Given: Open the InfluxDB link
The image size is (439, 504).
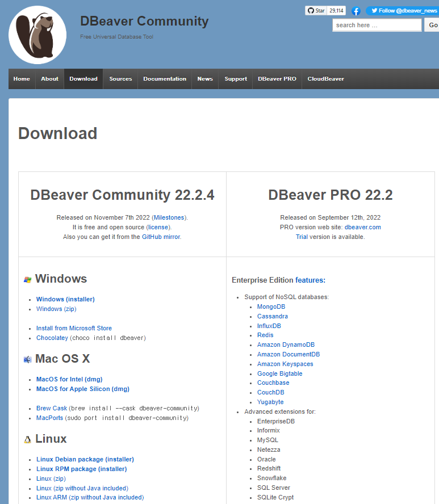Looking at the screenshot, I should coord(269,326).
